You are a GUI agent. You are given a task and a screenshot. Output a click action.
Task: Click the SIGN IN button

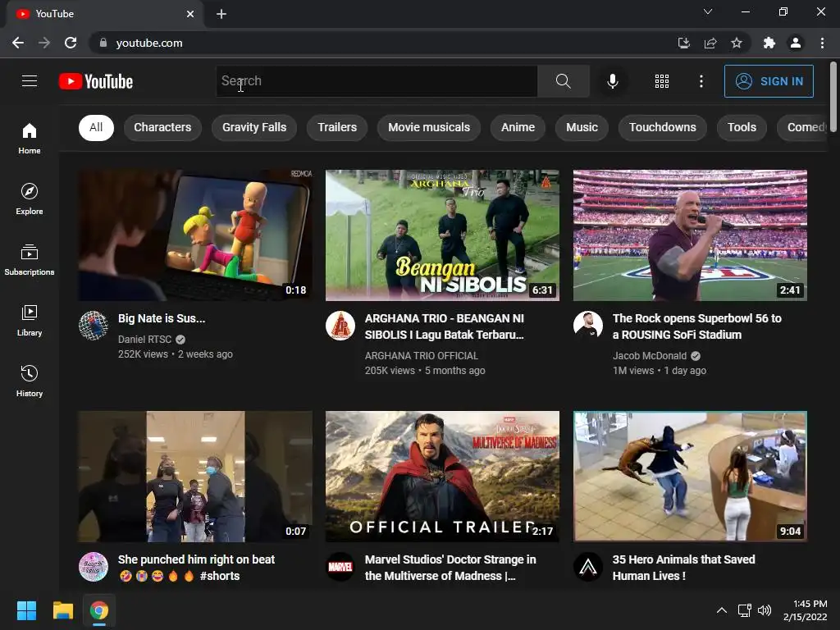click(769, 81)
